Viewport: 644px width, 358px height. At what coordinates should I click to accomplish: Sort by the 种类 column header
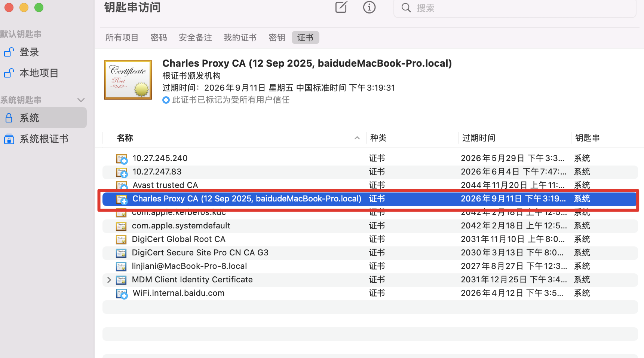pos(378,138)
